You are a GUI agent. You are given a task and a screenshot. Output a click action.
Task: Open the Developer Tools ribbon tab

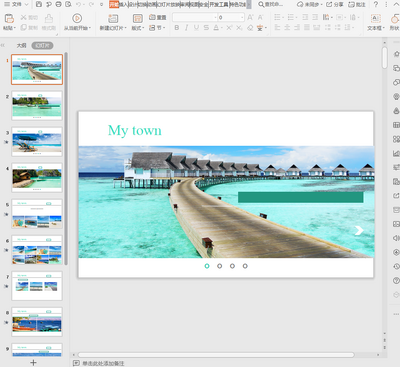[219, 4]
